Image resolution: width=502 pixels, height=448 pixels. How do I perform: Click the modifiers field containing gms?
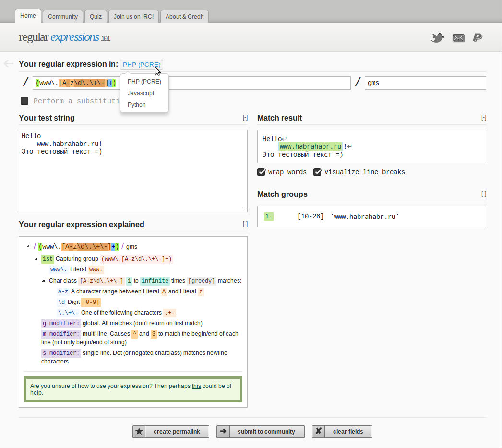425,83
